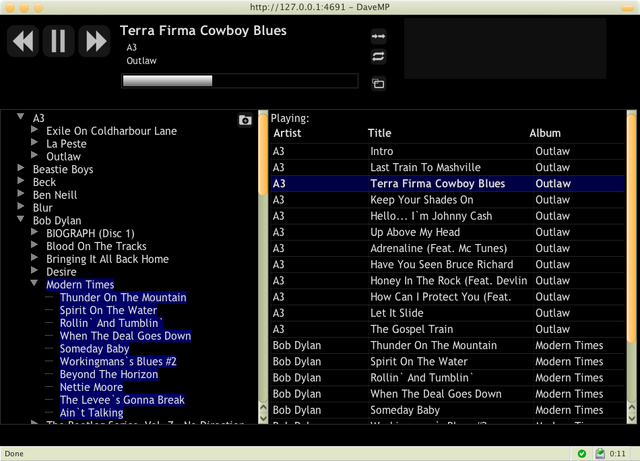Expand the Outlaw album in tree
The height and width of the screenshot is (461, 640).
[34, 155]
